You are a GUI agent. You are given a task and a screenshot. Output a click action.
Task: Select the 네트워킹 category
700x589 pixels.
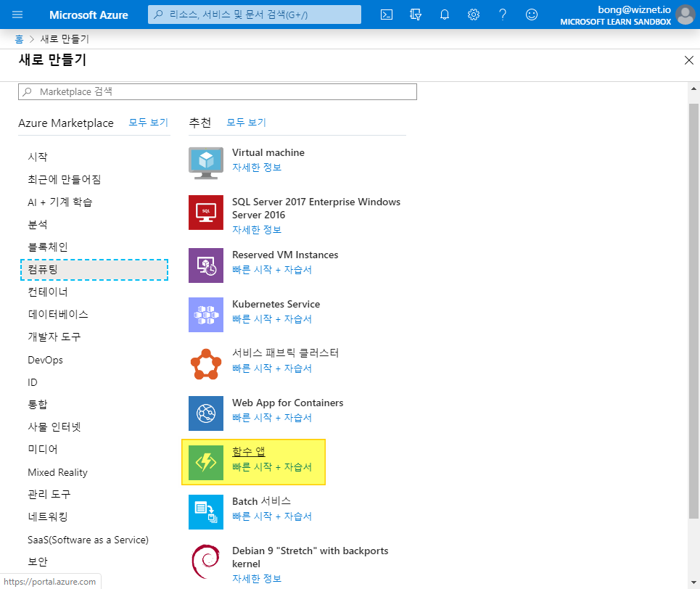coord(48,516)
